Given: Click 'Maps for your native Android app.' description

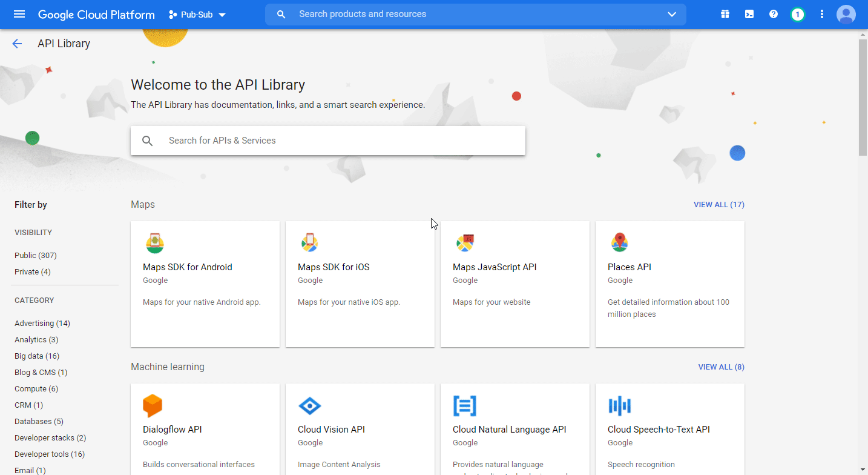Looking at the screenshot, I should click(202, 302).
